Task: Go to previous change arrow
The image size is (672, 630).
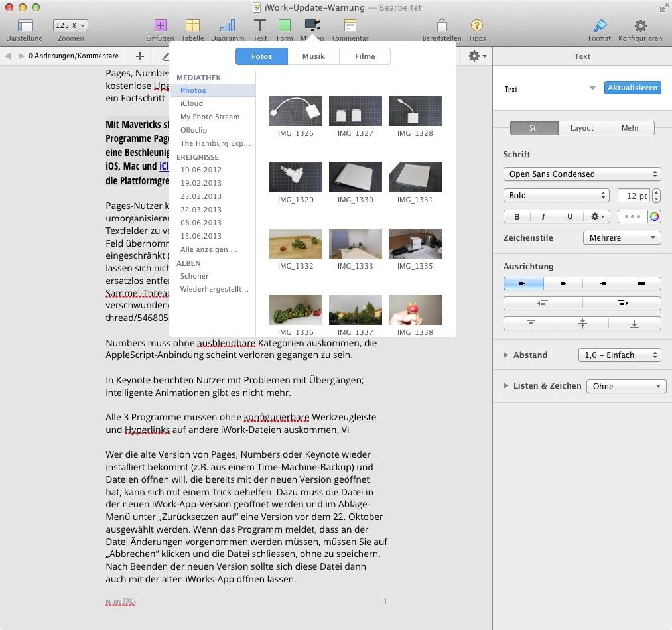Action: click(8, 56)
